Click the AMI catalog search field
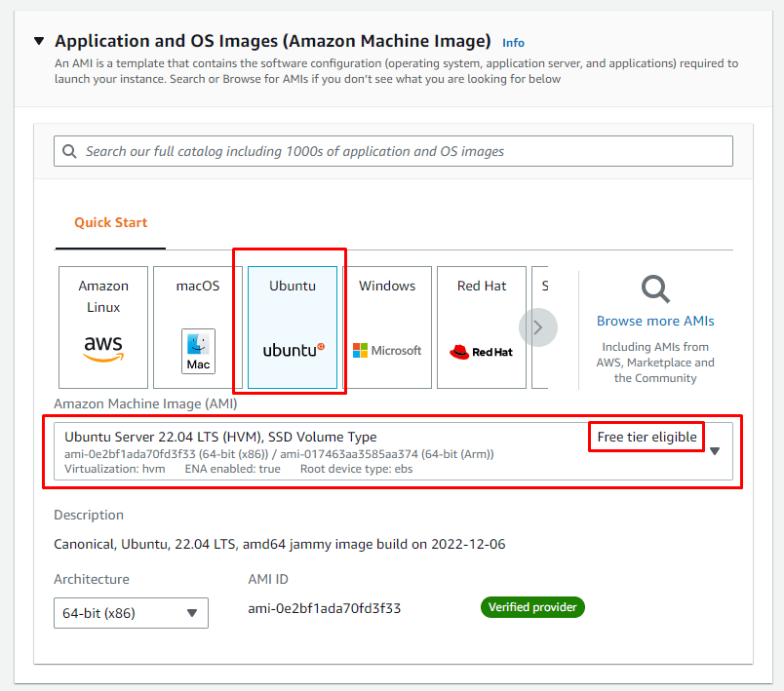 tap(393, 151)
